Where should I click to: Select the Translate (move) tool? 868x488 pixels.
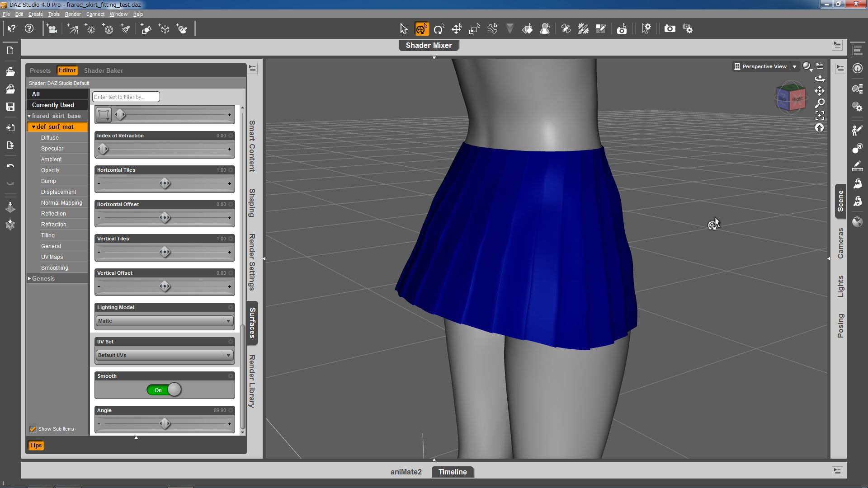(457, 29)
